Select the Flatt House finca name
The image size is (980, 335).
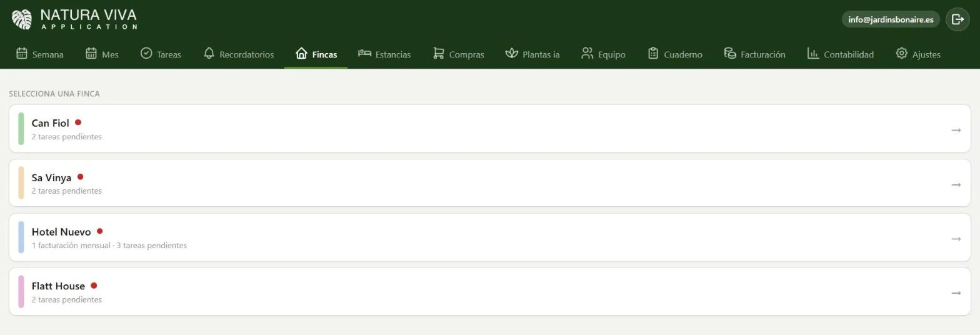tap(58, 286)
